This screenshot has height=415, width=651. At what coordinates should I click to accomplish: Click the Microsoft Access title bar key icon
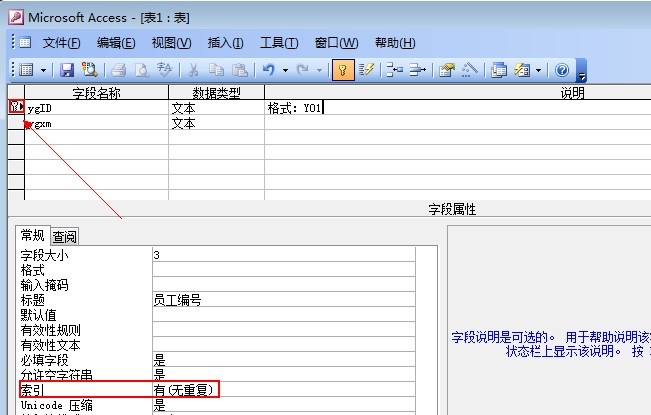pyautogui.click(x=16, y=17)
